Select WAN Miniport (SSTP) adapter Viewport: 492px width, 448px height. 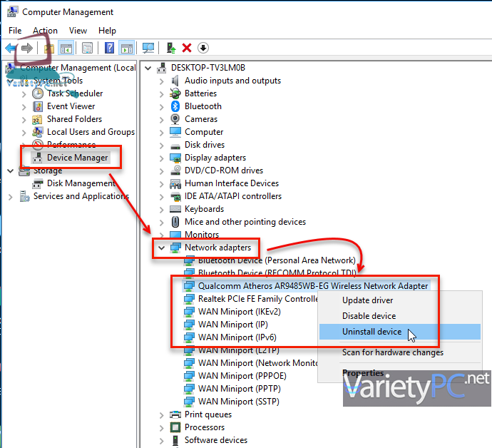pyautogui.click(x=238, y=402)
